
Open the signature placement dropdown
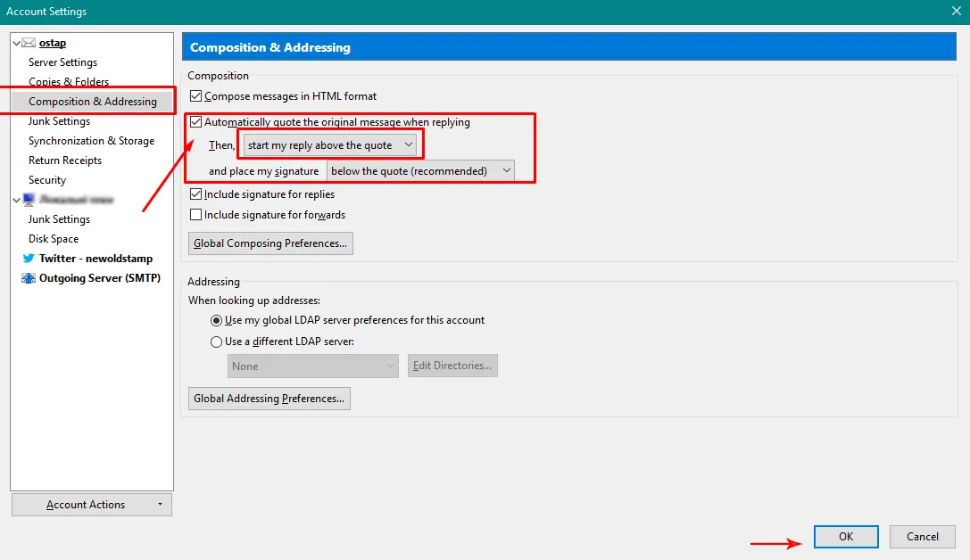coord(420,170)
